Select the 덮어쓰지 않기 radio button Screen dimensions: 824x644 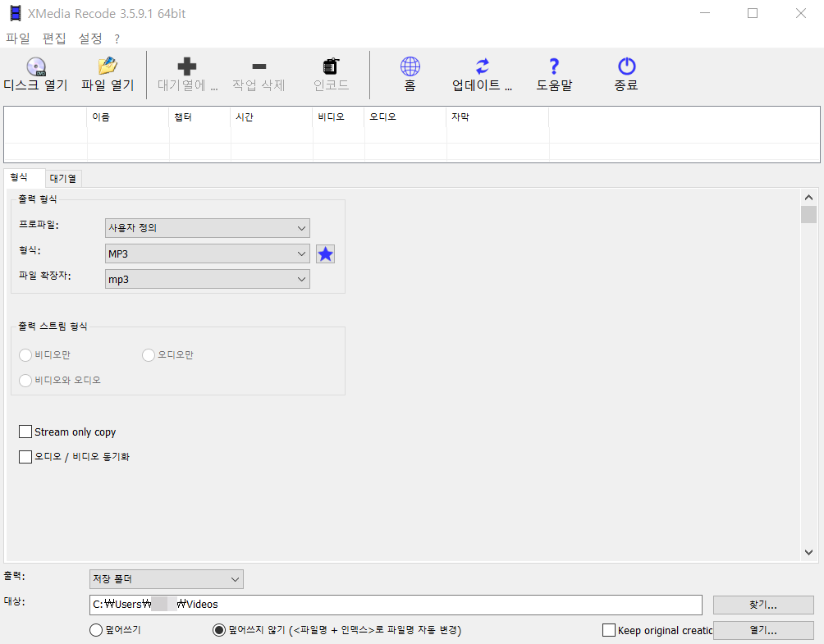tap(218, 630)
